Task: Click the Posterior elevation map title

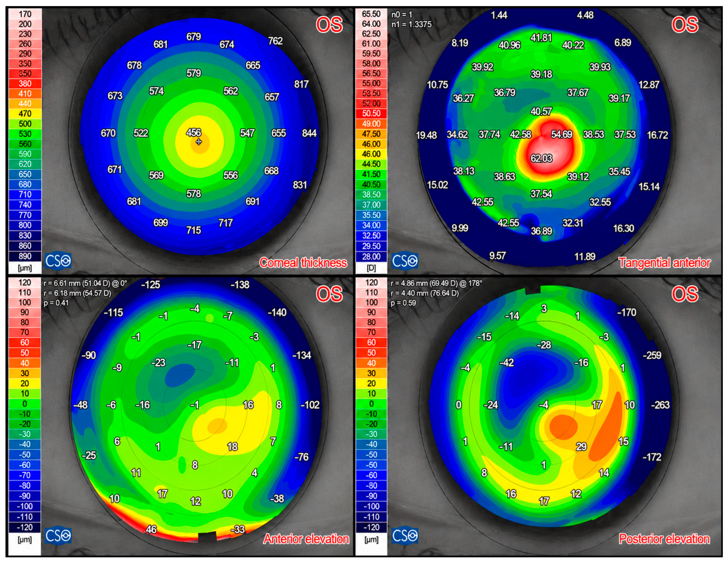Action: (664, 539)
